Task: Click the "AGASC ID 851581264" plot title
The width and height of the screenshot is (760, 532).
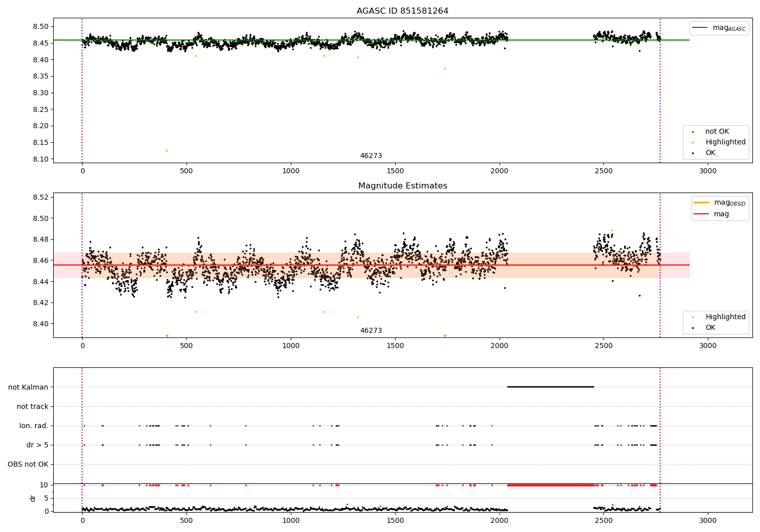Action: (402, 11)
